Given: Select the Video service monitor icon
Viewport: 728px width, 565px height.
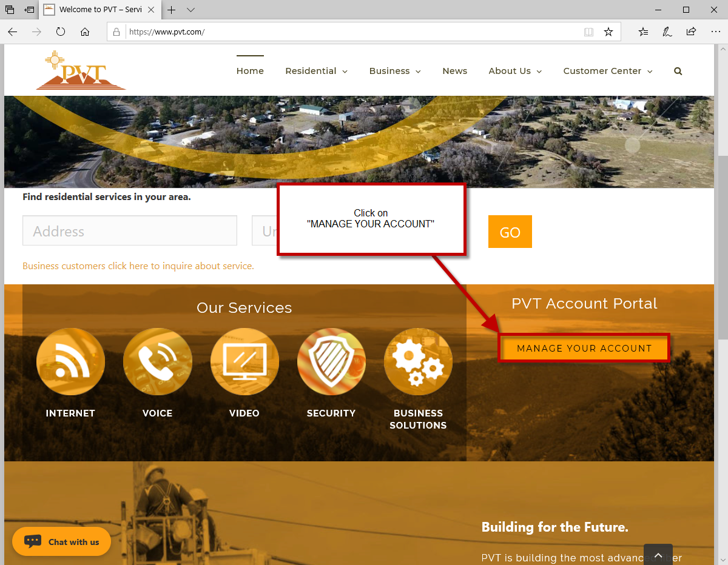Looking at the screenshot, I should click(244, 361).
